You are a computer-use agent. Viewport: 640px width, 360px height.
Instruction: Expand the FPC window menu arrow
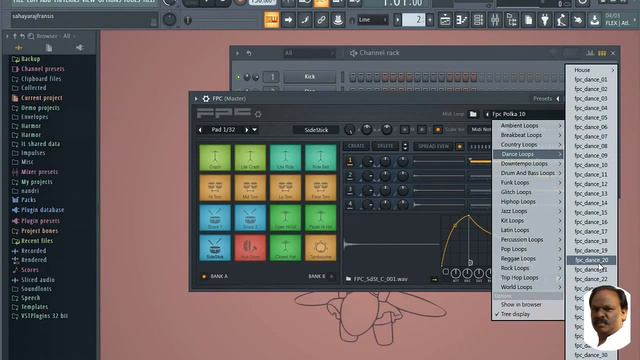point(196,98)
